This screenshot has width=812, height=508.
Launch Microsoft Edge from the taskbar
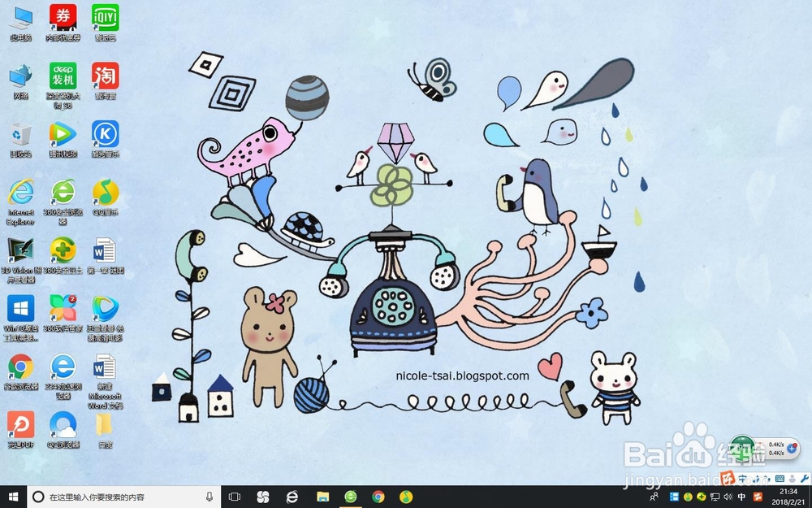[x=292, y=497]
